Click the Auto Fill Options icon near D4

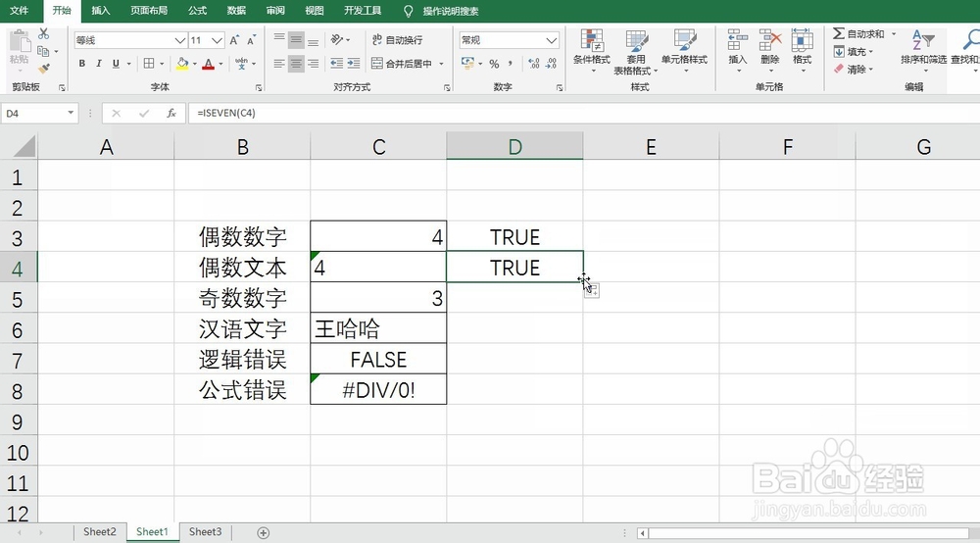coord(592,290)
